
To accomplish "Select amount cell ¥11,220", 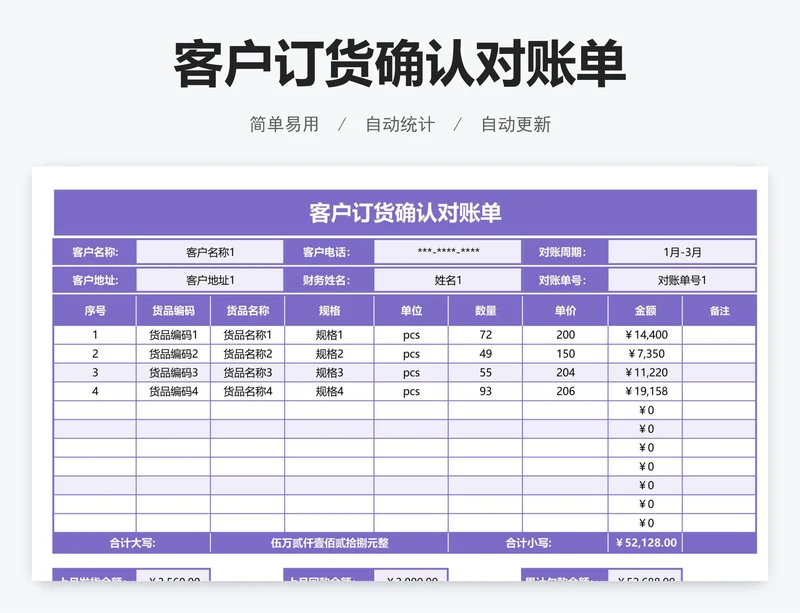I will [645, 373].
